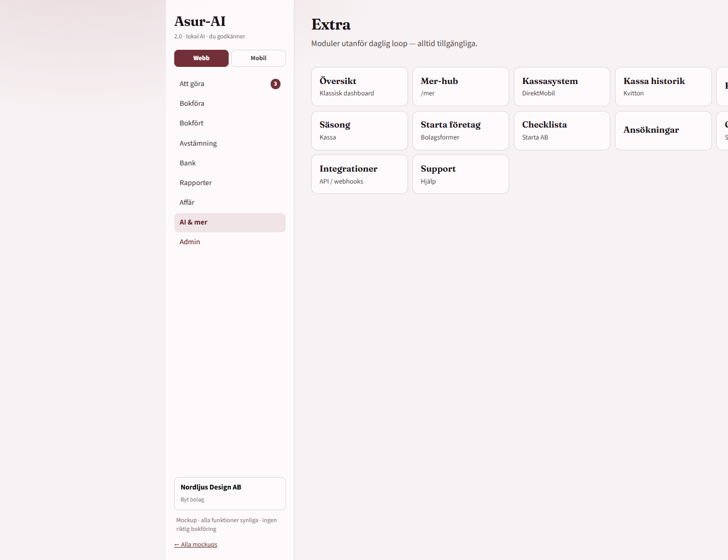Launch the Kassasystem DirektMobil card

(x=562, y=87)
